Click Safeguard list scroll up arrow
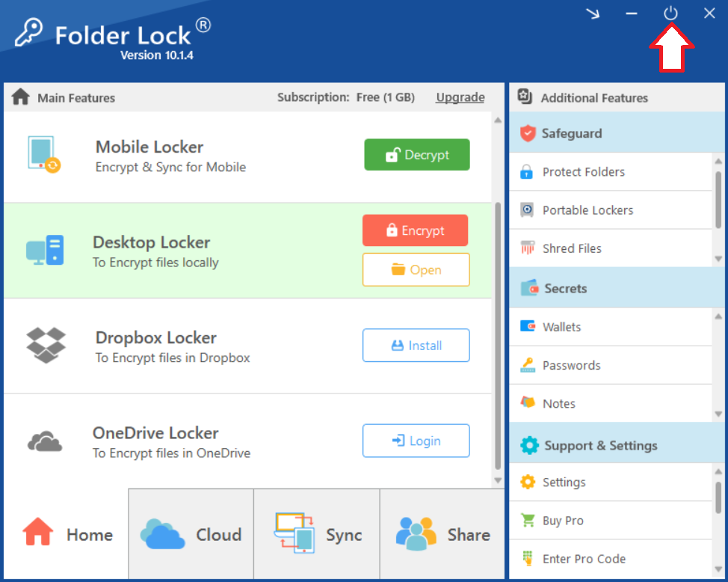Image resolution: width=728 pixels, height=582 pixels. coord(718,162)
